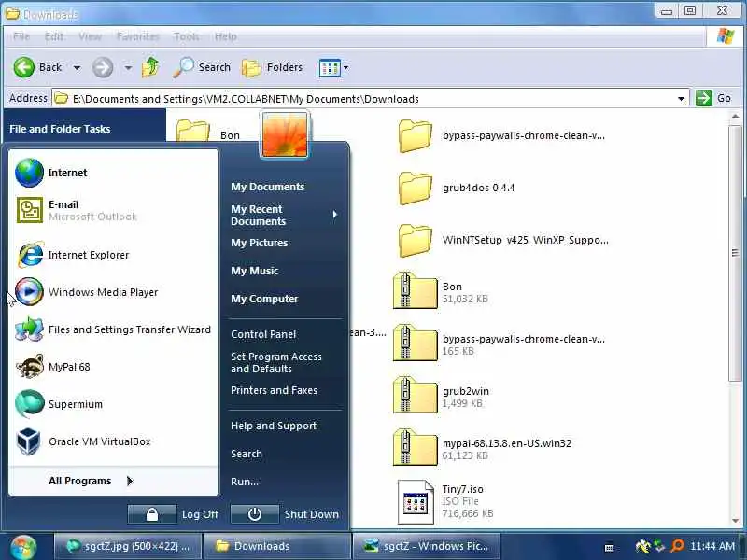Open Search from Start menu
Screen dimensions: 747x560
coord(247,454)
